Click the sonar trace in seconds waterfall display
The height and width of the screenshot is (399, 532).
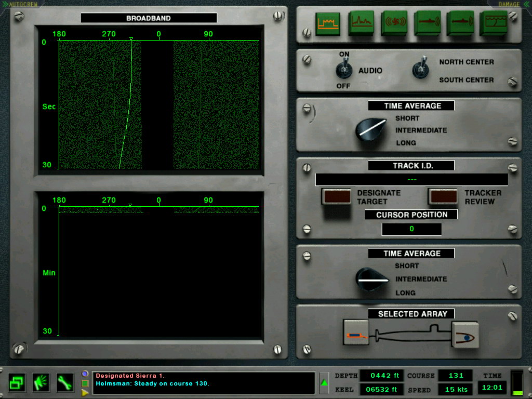pyautogui.click(x=158, y=104)
